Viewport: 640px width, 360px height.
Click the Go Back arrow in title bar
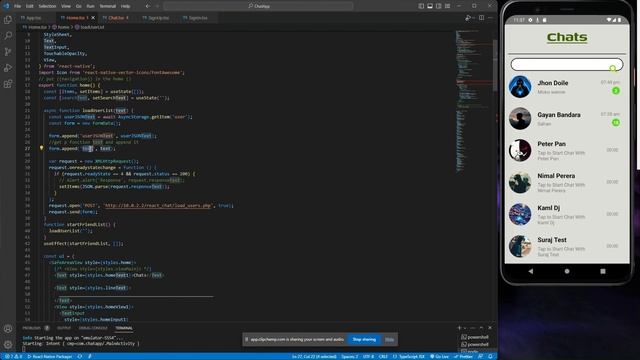[148, 6]
